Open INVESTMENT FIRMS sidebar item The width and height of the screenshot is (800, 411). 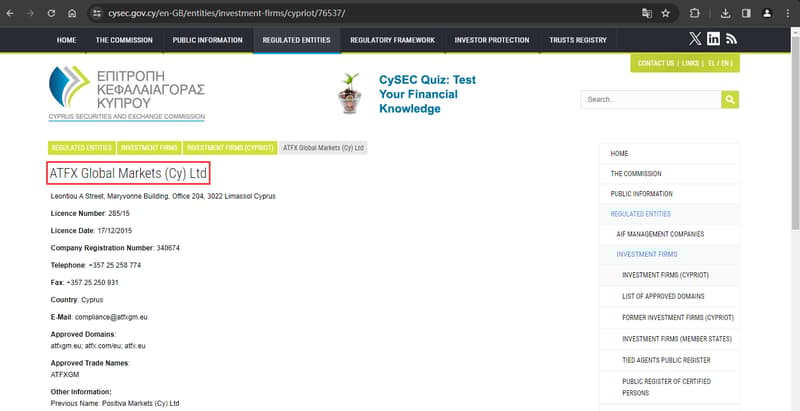click(x=669, y=254)
